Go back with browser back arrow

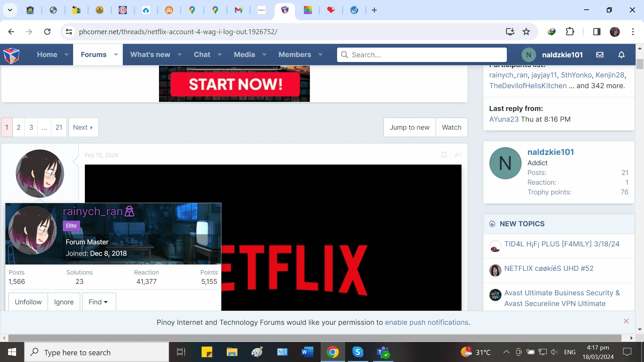click(x=11, y=32)
